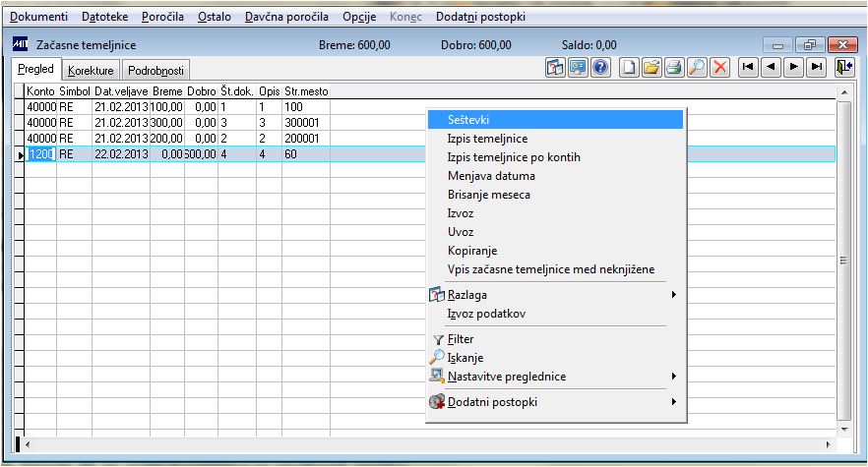868x467 pixels.
Task: Click the Konto column header
Action: click(x=40, y=91)
